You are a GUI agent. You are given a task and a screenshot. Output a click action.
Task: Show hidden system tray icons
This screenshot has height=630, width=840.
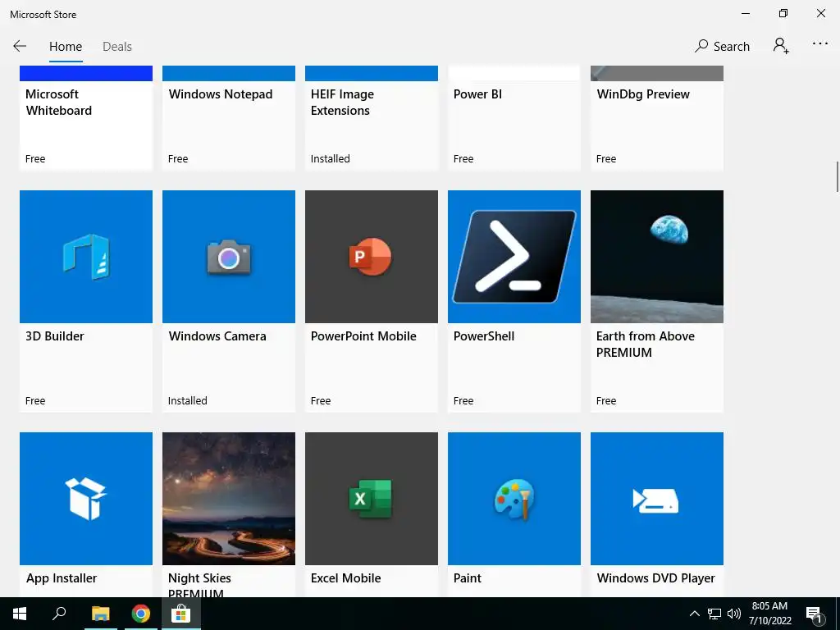694,614
